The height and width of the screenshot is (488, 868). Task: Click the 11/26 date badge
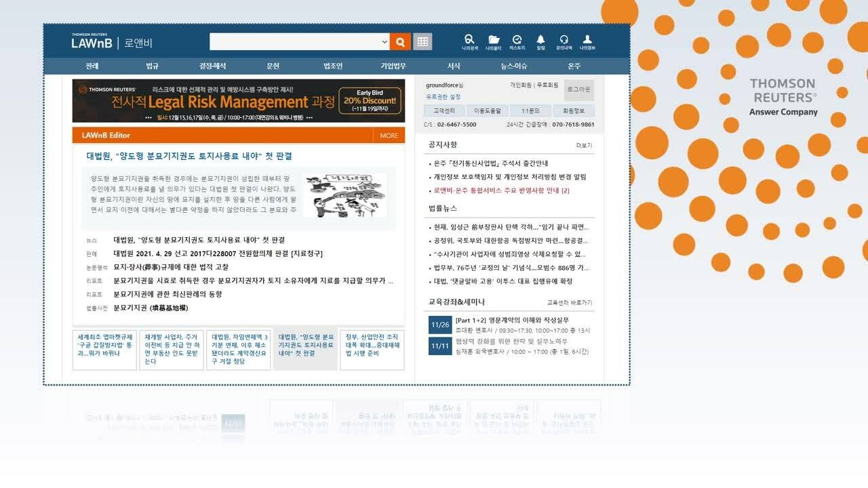[439, 325]
